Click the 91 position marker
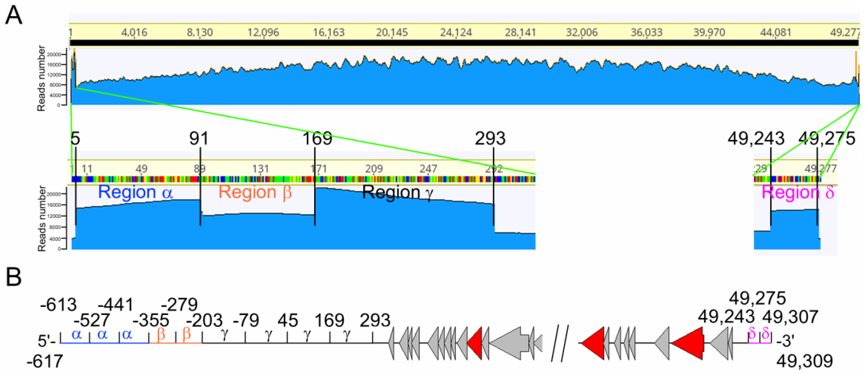 tap(199, 138)
